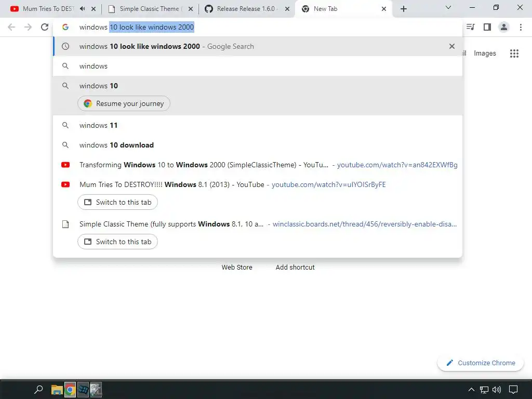The image size is (532, 399).
Task: Open the tab search chevron
Action: coord(448,7)
